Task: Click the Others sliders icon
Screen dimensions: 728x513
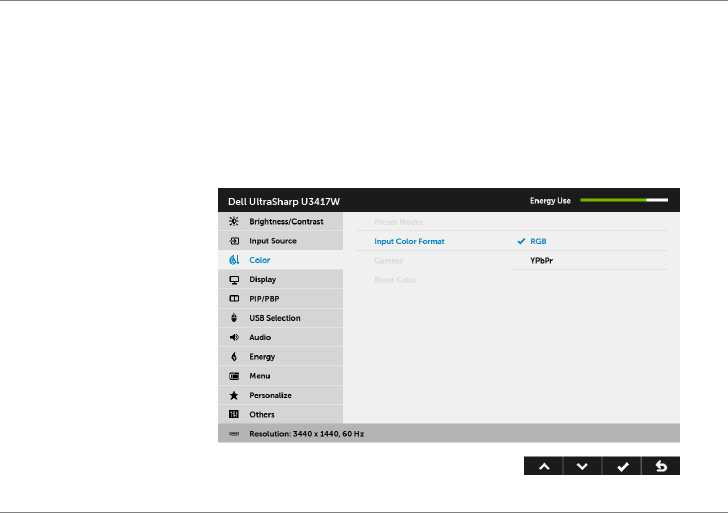Action: [x=234, y=414]
